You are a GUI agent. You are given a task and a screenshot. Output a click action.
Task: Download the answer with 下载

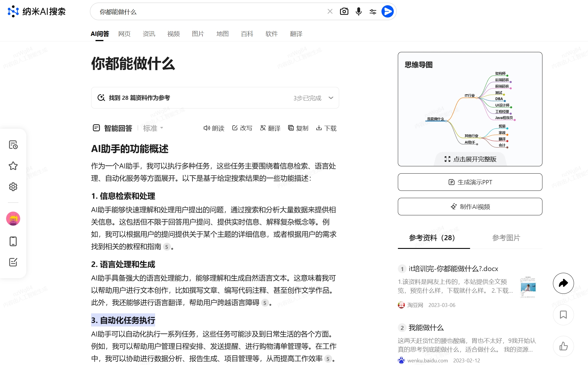coord(326,128)
